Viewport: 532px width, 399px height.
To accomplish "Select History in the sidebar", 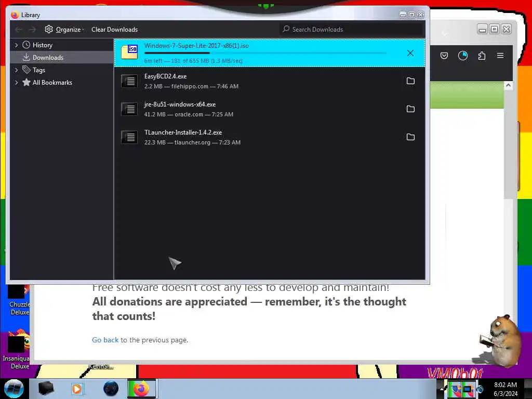I will point(43,45).
